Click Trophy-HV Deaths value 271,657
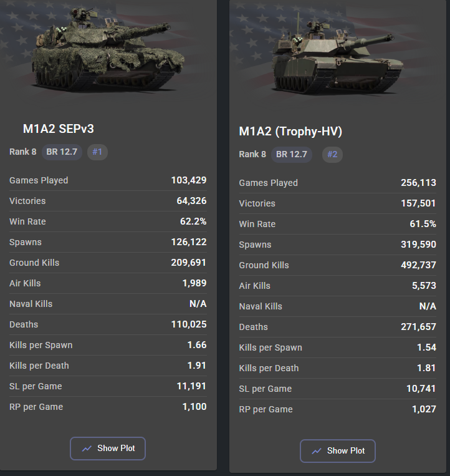 [x=418, y=327]
